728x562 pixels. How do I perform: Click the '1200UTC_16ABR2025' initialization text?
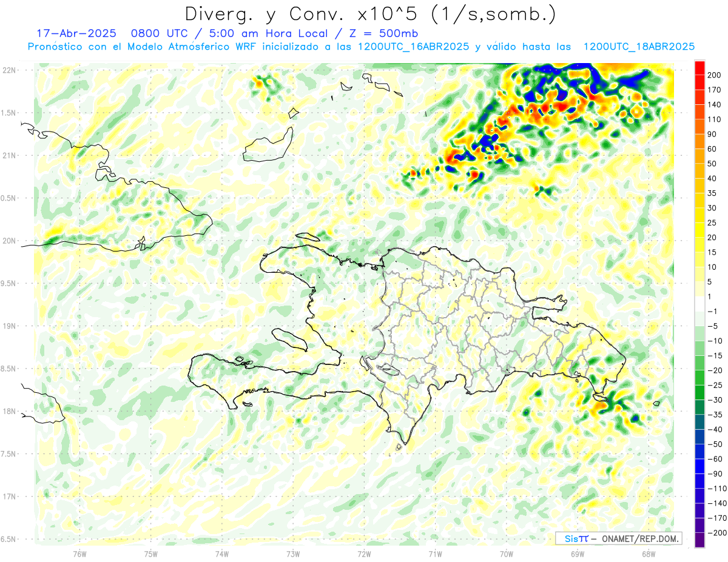coord(413,47)
